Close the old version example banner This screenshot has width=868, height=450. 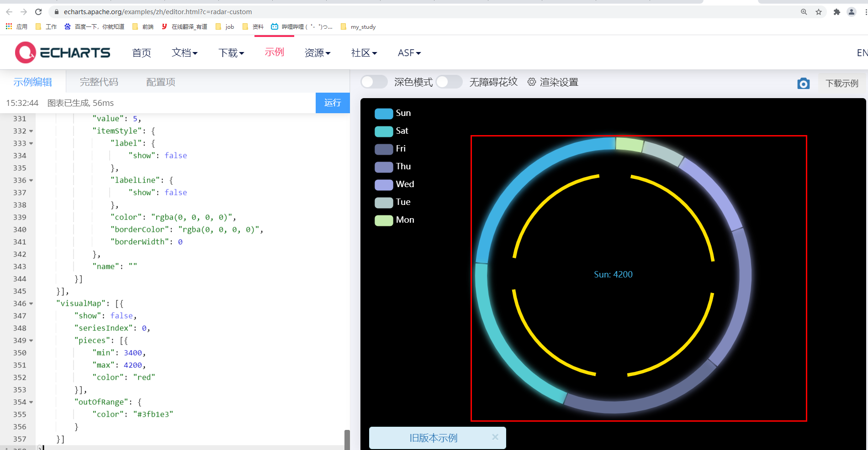495,437
